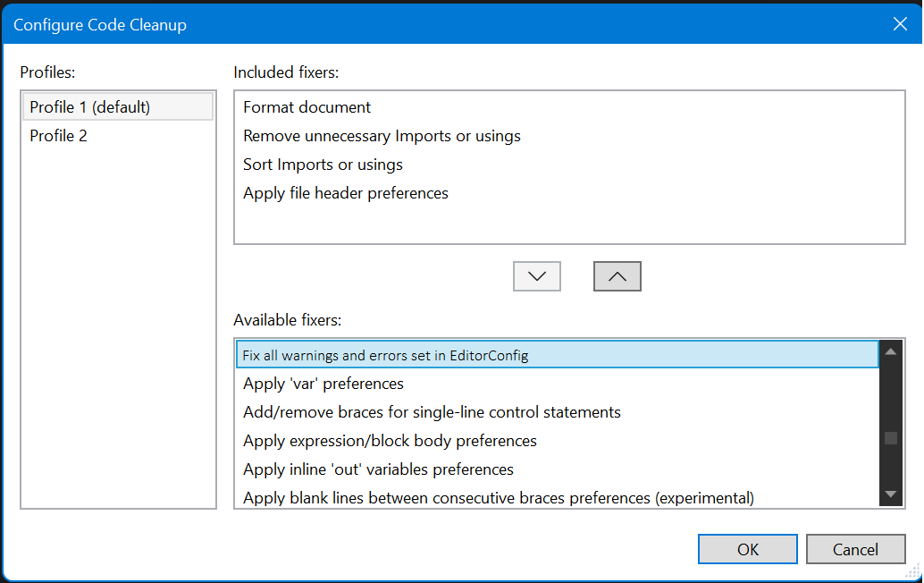
Task: Select the blank lines between consecutive braces fixer
Action: tap(496, 498)
